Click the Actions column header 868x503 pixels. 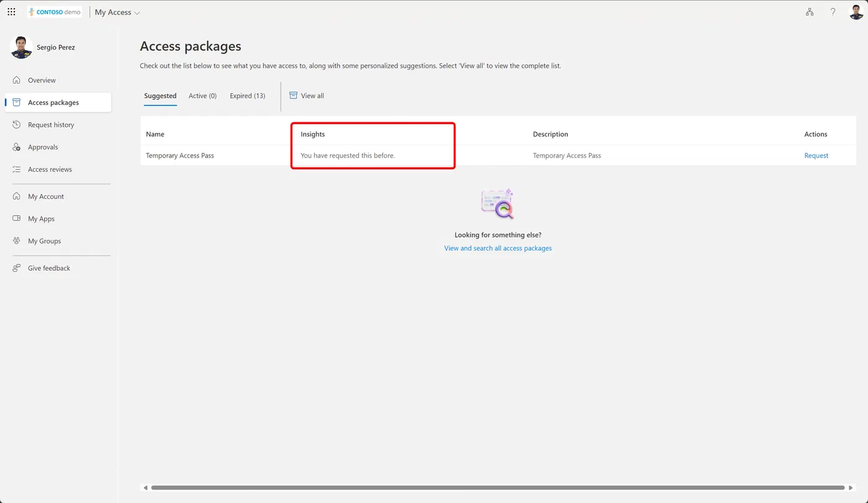click(816, 134)
